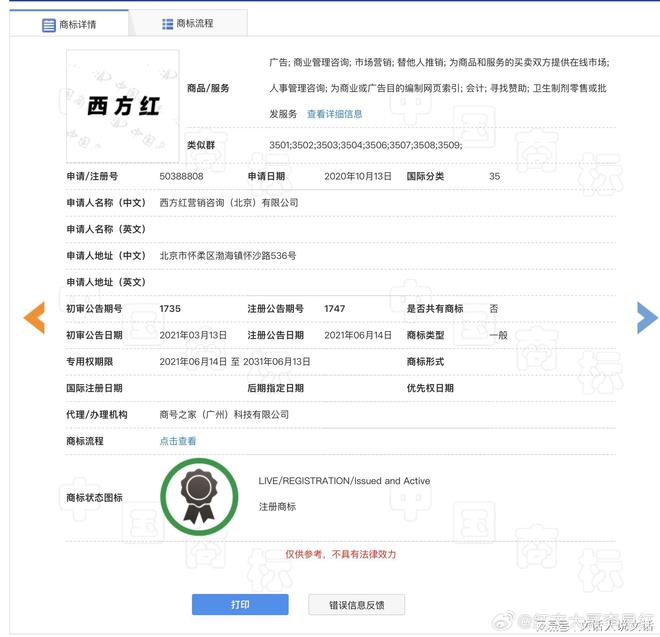Viewport: 660px width, 637px height.
Task: Click the 代理/办理机构 label
Action: pyautogui.click(x=97, y=415)
